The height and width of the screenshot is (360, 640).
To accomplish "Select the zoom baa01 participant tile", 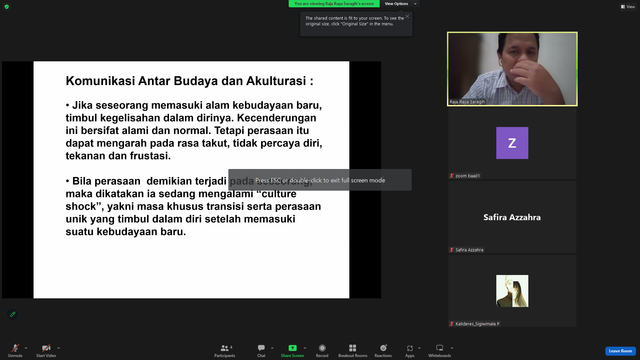I will point(512,144).
